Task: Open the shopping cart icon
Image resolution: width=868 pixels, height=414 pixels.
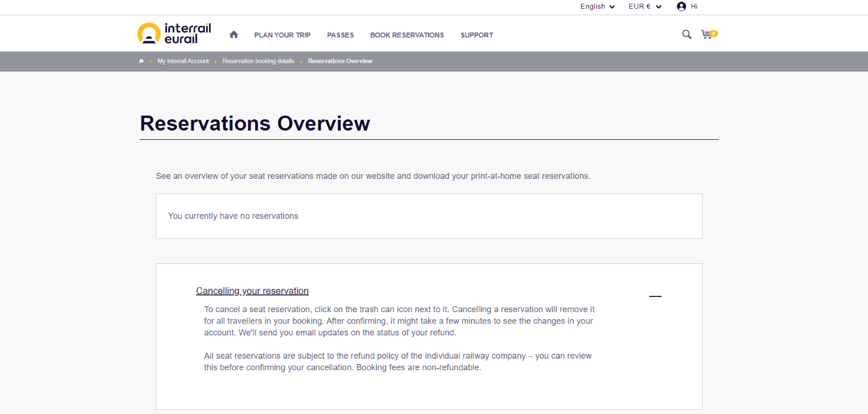Action: point(706,35)
